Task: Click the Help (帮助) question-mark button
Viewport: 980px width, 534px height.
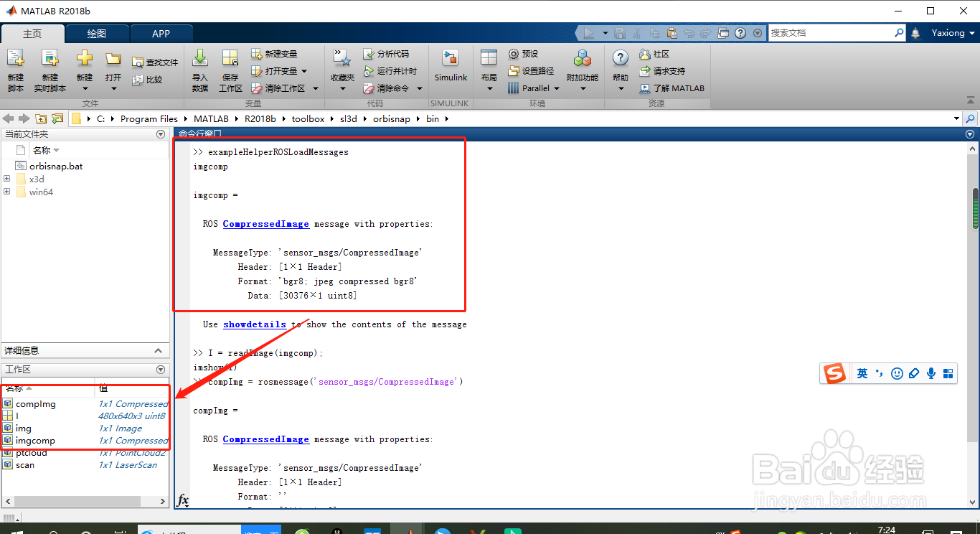Action: (x=621, y=70)
